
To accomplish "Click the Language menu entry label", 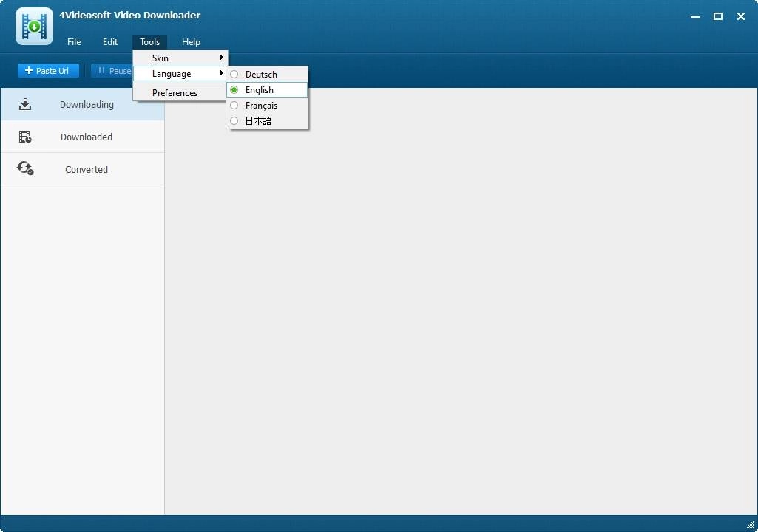I will (x=171, y=74).
